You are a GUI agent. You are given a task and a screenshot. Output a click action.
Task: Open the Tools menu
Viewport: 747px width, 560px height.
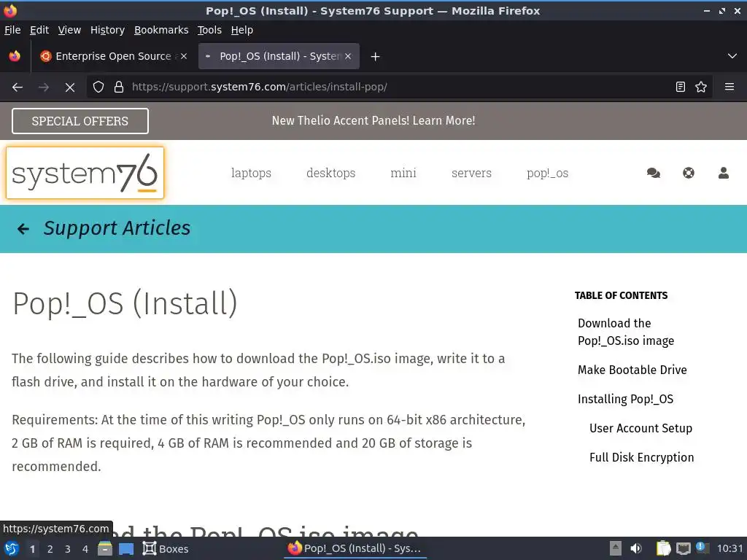209,30
